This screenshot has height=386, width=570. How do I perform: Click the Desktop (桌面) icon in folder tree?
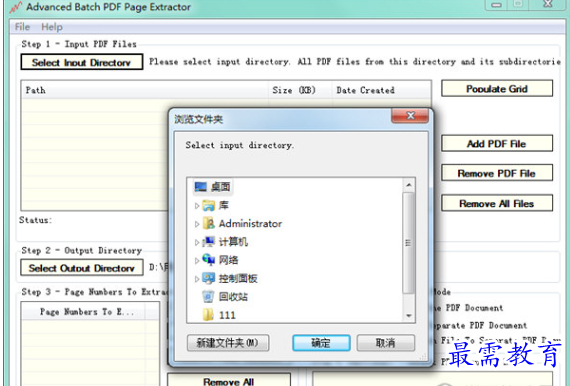pos(201,187)
